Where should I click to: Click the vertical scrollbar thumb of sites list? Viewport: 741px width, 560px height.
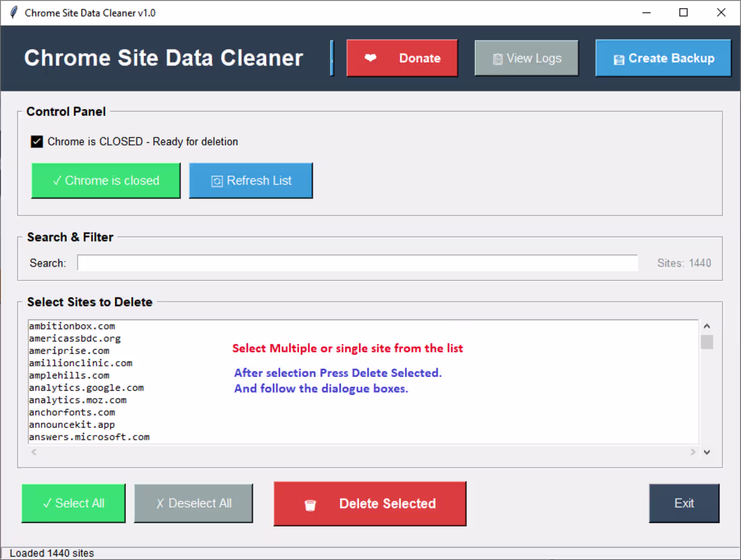point(707,342)
